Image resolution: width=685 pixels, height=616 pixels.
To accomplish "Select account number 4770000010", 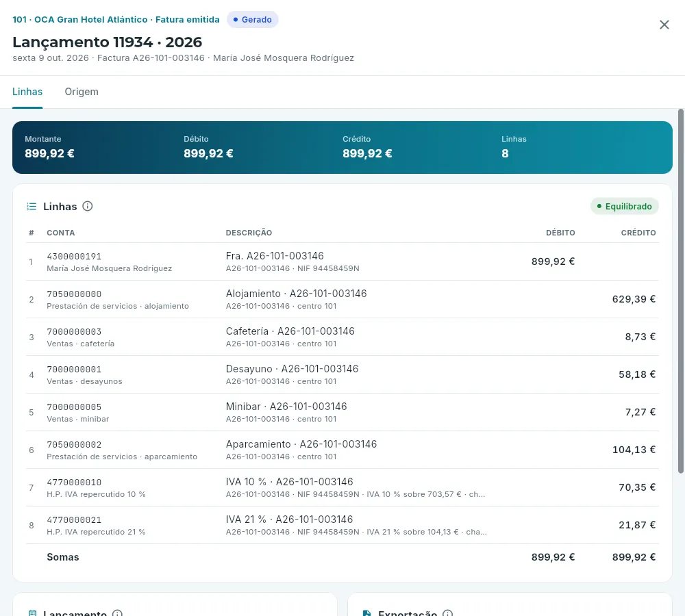I will point(74,482).
